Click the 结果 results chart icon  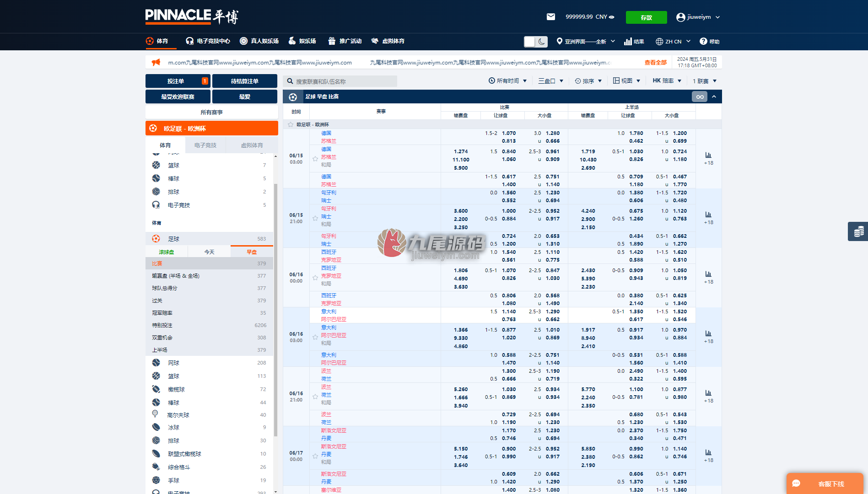[628, 42]
